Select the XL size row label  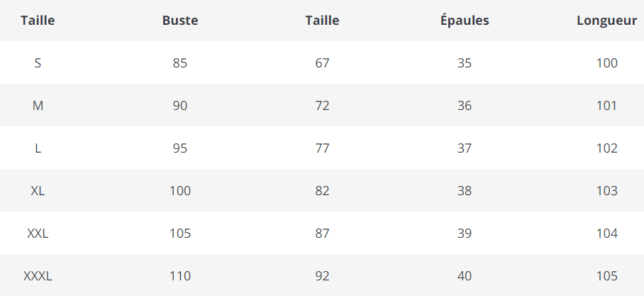point(38,191)
